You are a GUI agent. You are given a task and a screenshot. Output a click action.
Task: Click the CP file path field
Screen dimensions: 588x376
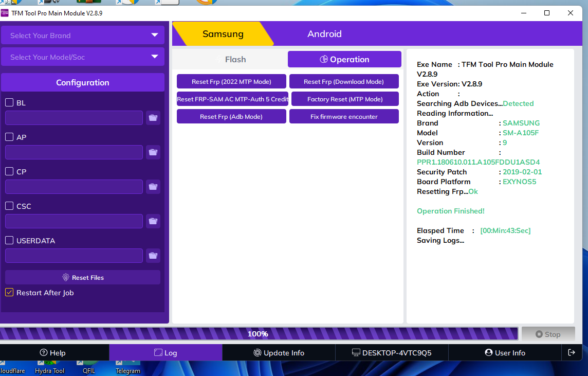pyautogui.click(x=74, y=187)
